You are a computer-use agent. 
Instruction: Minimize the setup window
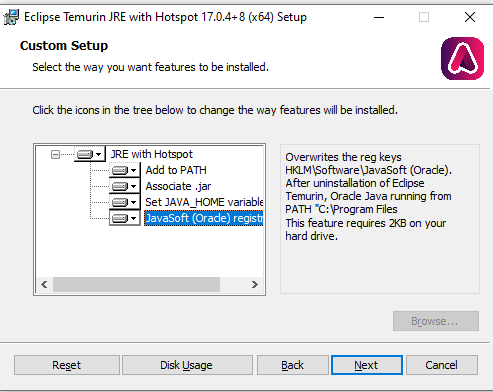[379, 17]
